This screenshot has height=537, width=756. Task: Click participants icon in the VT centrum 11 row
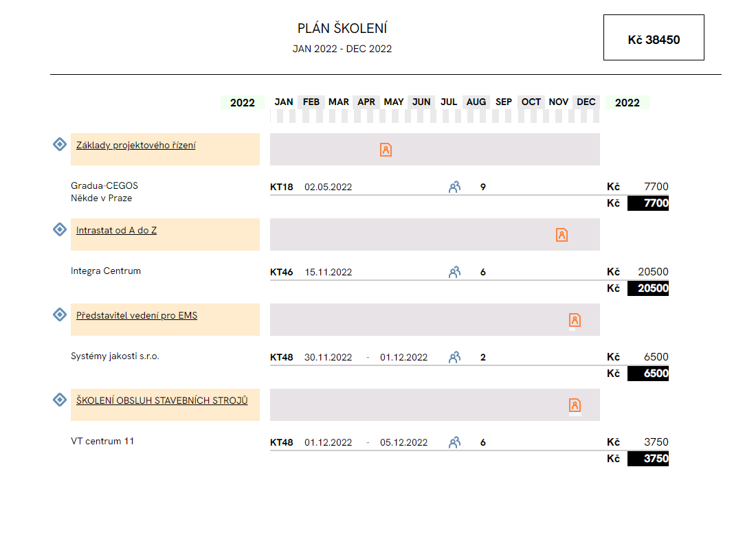[x=454, y=442]
